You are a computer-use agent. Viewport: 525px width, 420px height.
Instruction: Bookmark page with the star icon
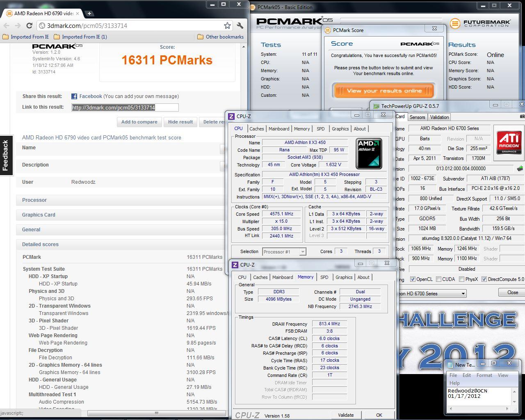tap(227, 25)
